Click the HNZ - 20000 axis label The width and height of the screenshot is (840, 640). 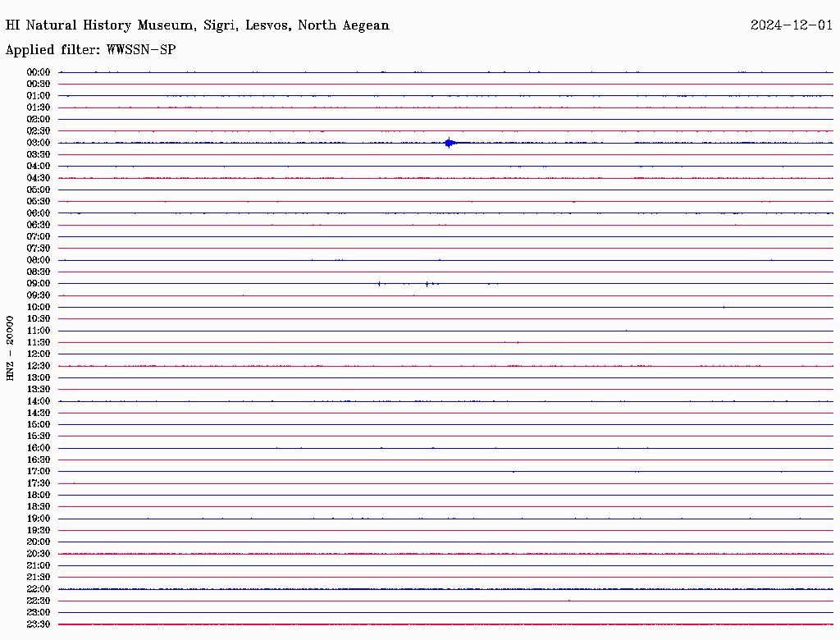[x=10, y=349]
